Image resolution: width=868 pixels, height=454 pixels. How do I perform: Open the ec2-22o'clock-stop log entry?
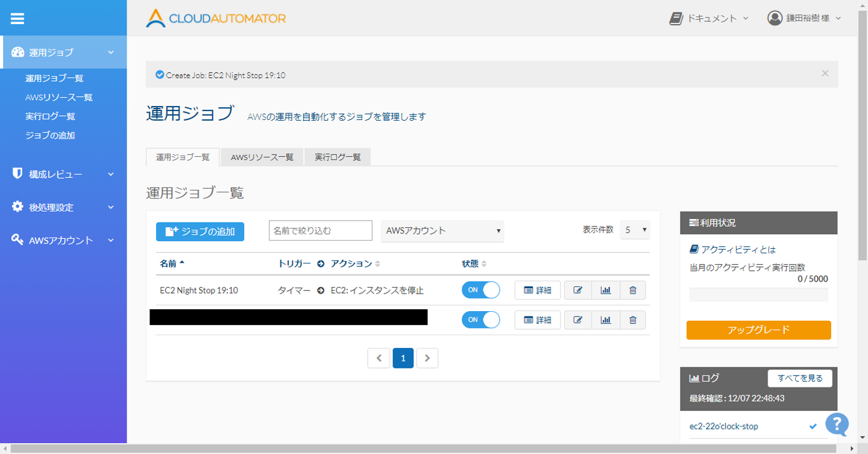tap(724, 426)
